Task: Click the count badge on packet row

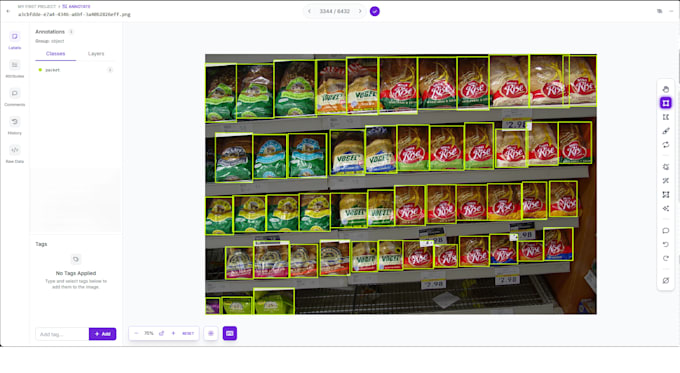Action: 110,70
